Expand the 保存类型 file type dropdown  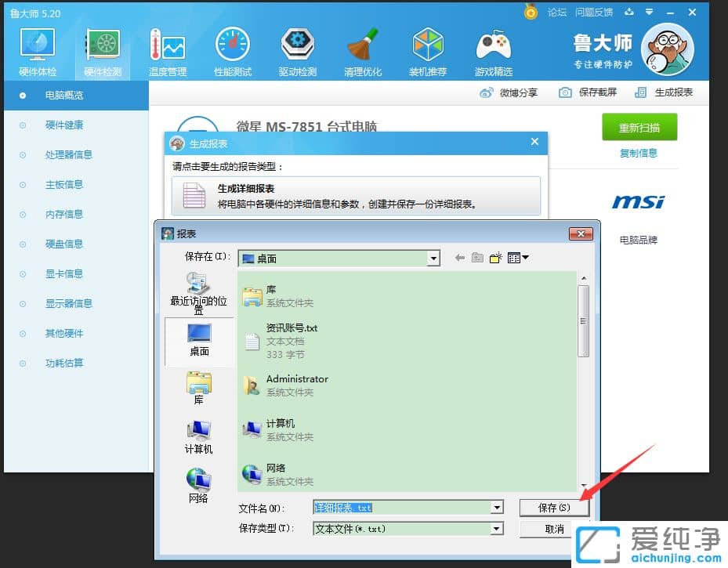[x=496, y=528]
